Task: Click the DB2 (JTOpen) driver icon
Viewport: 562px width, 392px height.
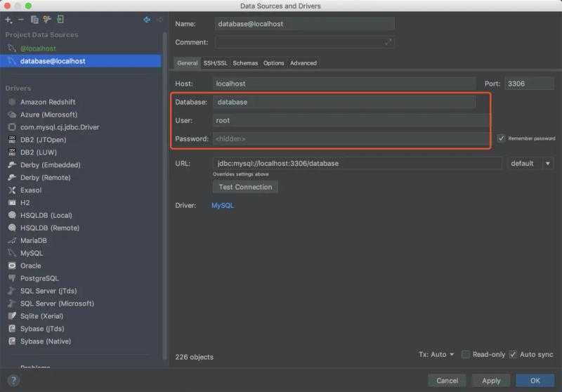Action: click(x=12, y=140)
